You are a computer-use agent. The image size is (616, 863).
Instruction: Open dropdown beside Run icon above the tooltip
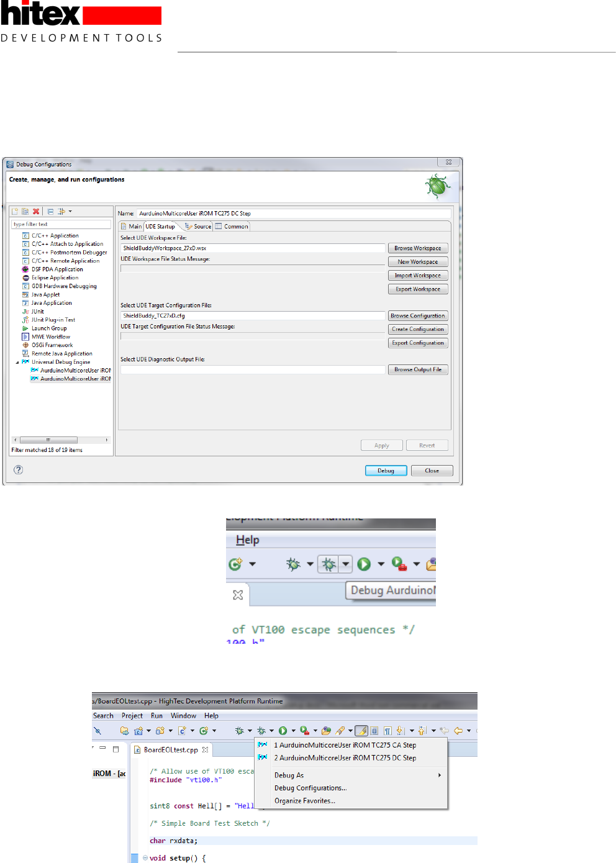[x=381, y=564]
